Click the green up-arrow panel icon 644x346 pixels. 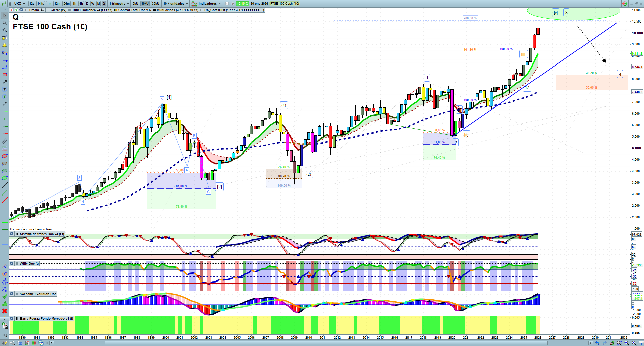pyautogui.click(x=16, y=10)
